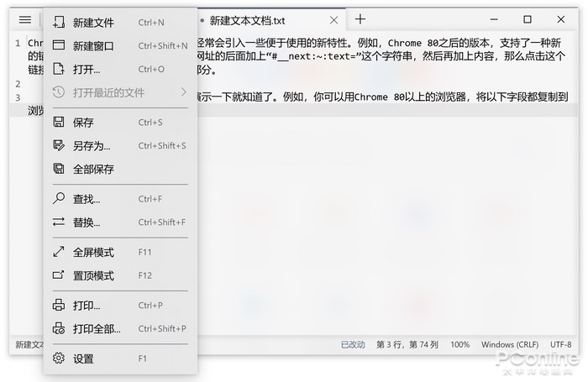Click the Print icon
588x382 pixels.
(59, 305)
